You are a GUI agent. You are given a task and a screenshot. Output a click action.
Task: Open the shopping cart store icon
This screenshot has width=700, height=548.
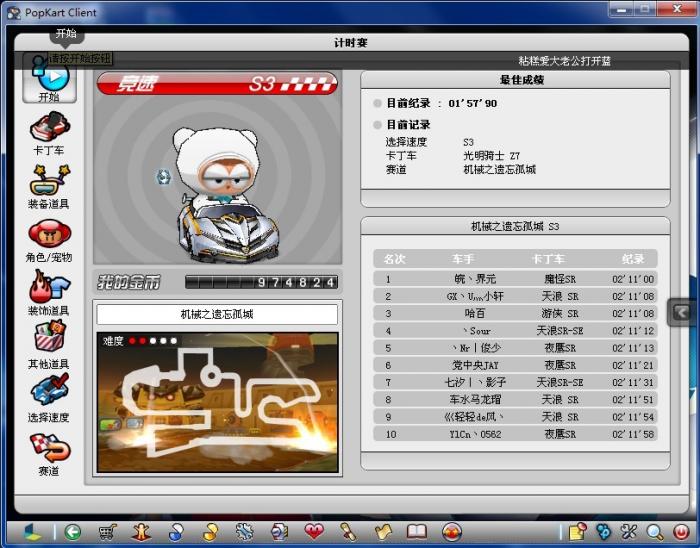coord(107,532)
